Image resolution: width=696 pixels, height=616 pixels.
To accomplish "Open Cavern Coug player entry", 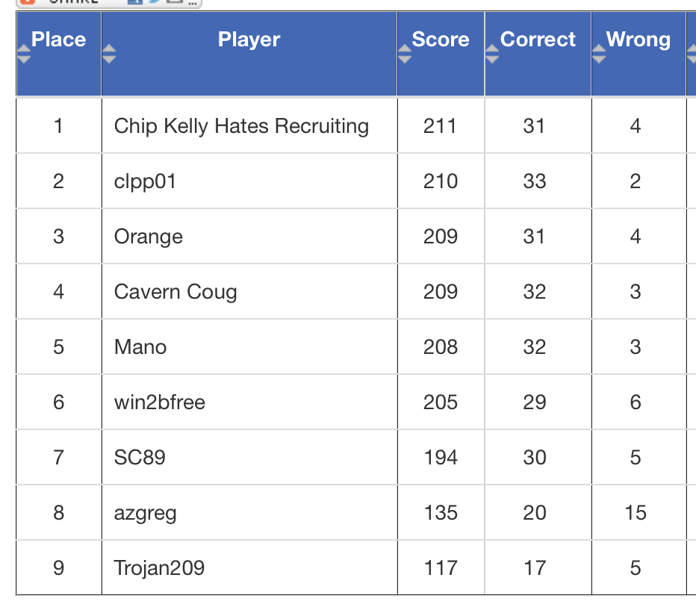I will [175, 292].
